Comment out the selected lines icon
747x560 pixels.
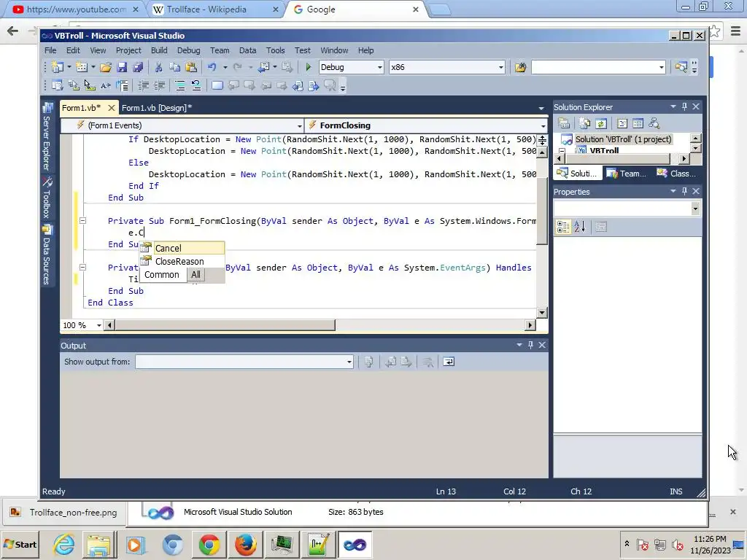180,86
